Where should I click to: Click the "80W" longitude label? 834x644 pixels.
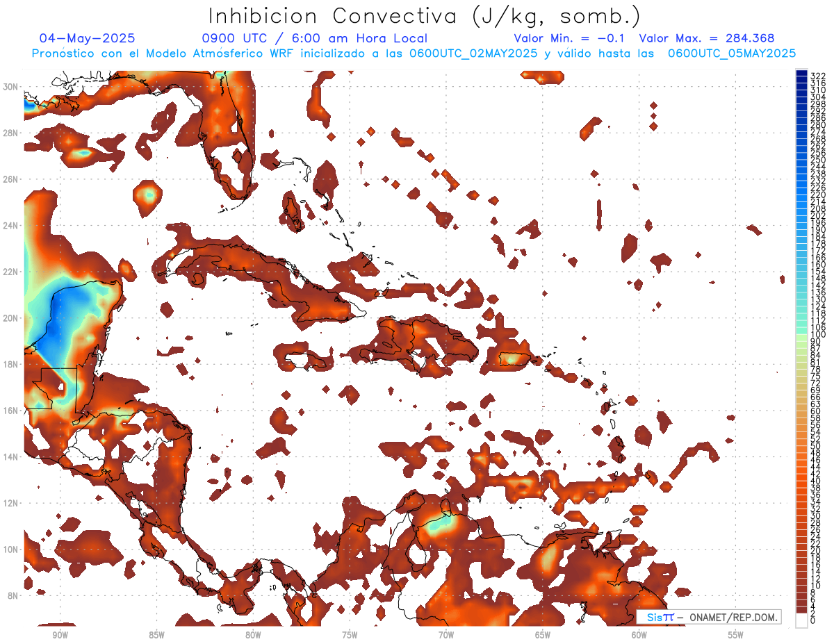click(253, 635)
